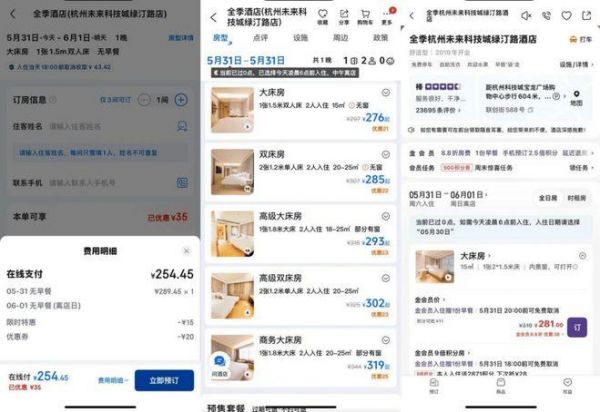Tap the 立即预订 button
Image resolution: width=600 pixels, height=412 pixels.
pyautogui.click(x=164, y=380)
